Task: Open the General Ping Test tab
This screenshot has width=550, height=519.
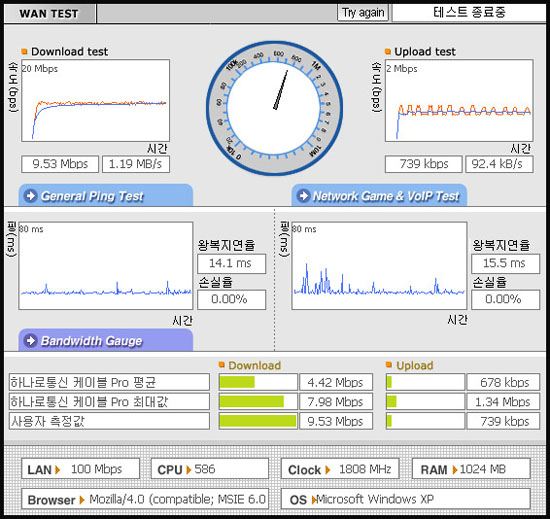Action: (106, 195)
